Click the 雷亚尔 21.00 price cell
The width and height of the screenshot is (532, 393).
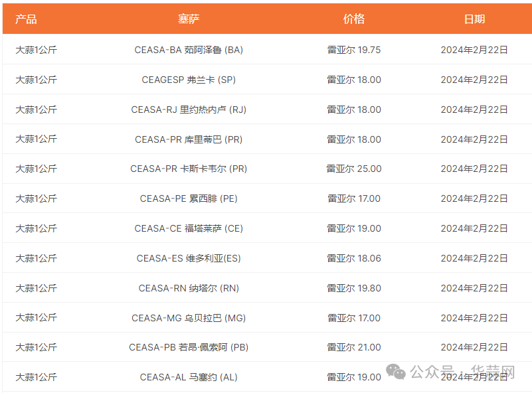(x=354, y=347)
